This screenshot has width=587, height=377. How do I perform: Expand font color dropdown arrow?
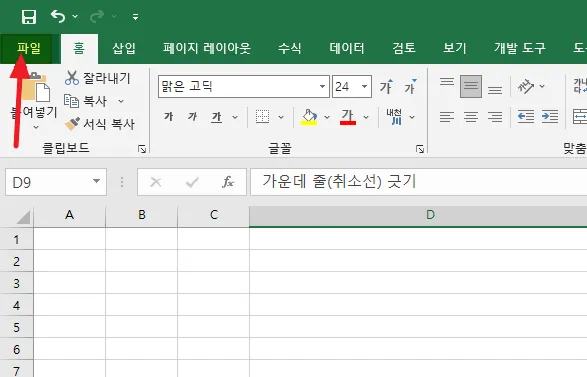366,118
